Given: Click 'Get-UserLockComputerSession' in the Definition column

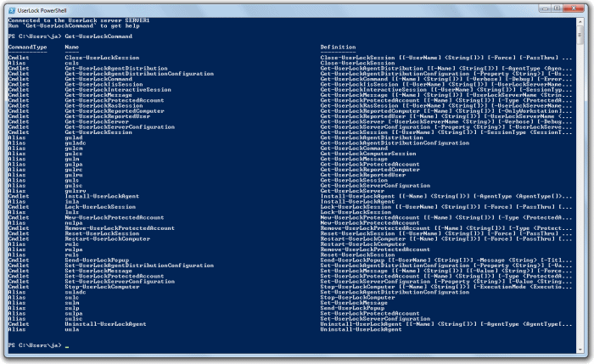Looking at the screenshot, I should click(368, 154).
